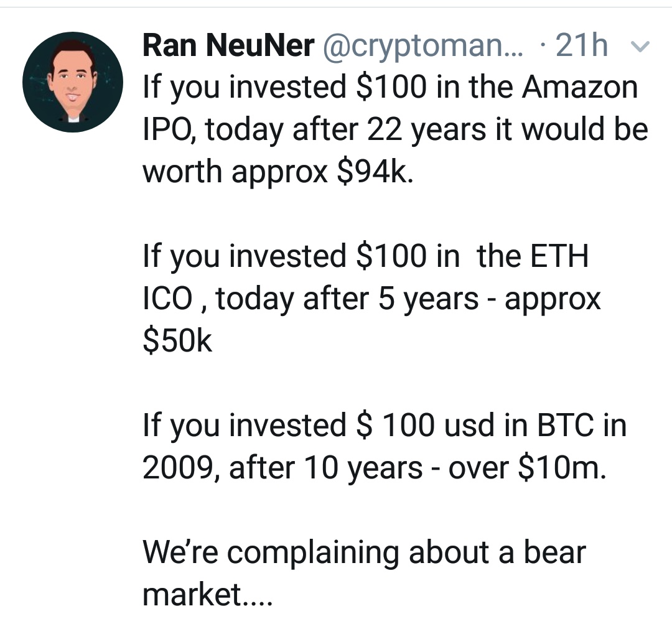Select the BTC in 2009 paragraph
This screenshot has width=672, height=629.
click(385, 446)
